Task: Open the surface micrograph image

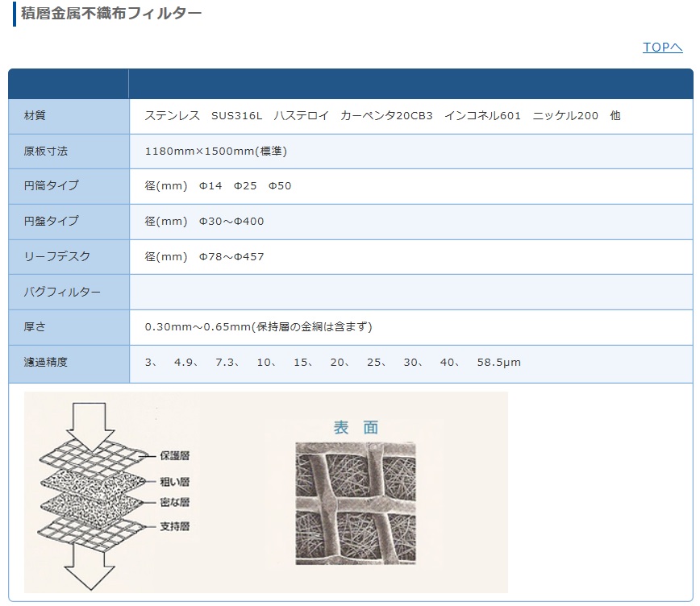Action: [x=356, y=504]
